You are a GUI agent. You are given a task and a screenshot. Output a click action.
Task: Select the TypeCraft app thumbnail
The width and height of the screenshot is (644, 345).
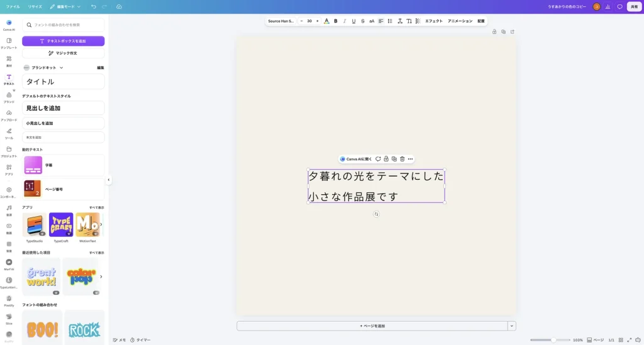click(x=61, y=224)
